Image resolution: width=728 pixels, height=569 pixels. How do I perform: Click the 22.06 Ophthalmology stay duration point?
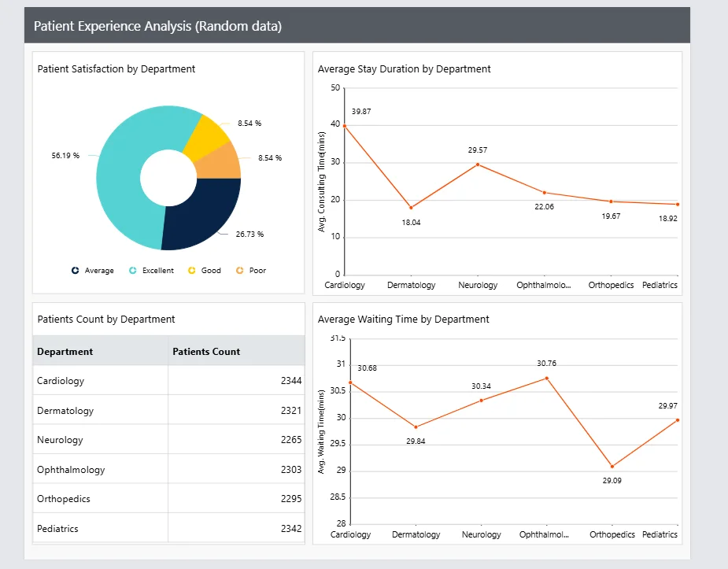[x=544, y=193]
